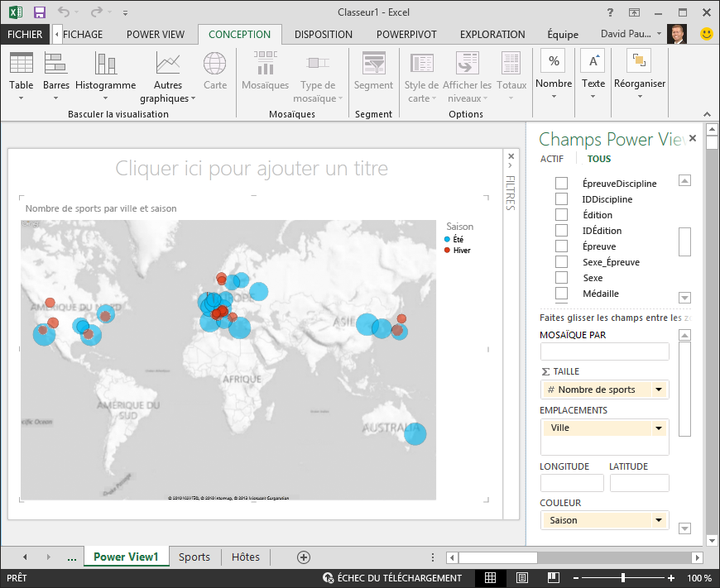
Task: Undo the last action
Action: 64,12
